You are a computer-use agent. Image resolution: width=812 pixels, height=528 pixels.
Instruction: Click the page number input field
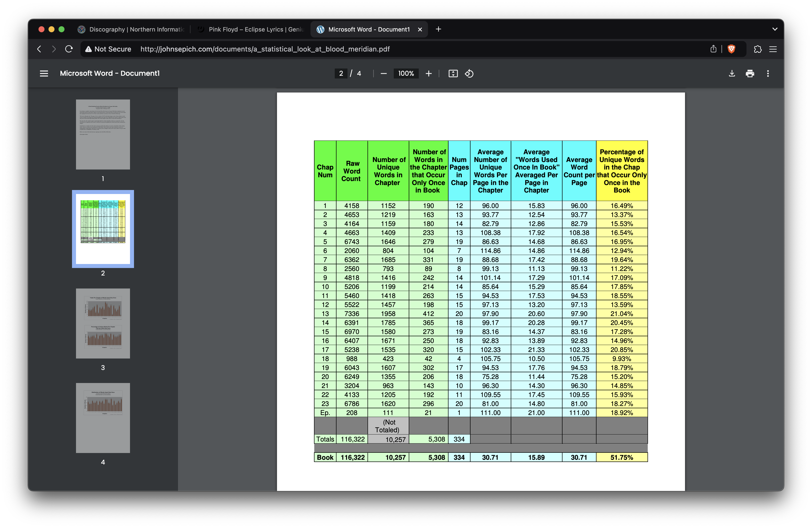[x=341, y=73]
